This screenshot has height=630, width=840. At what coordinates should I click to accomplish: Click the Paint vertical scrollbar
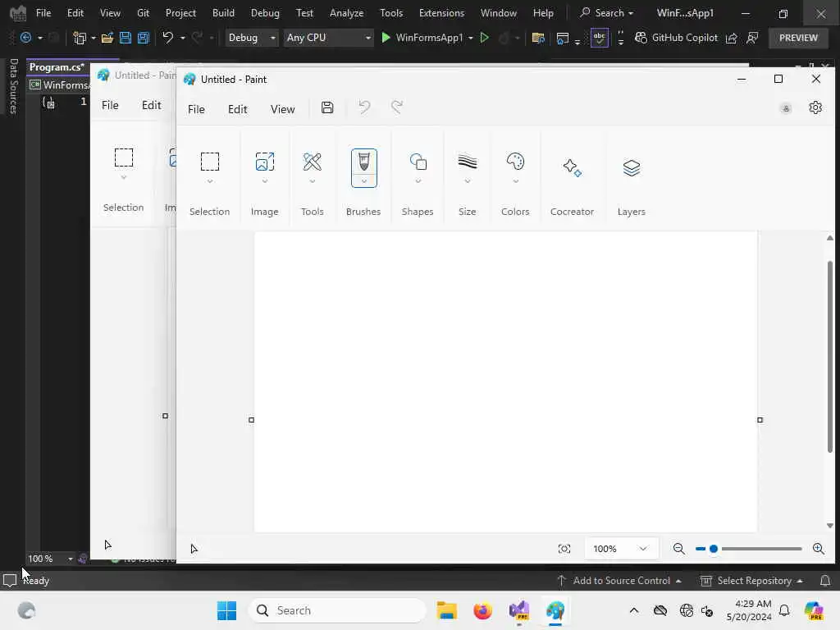tap(830, 356)
